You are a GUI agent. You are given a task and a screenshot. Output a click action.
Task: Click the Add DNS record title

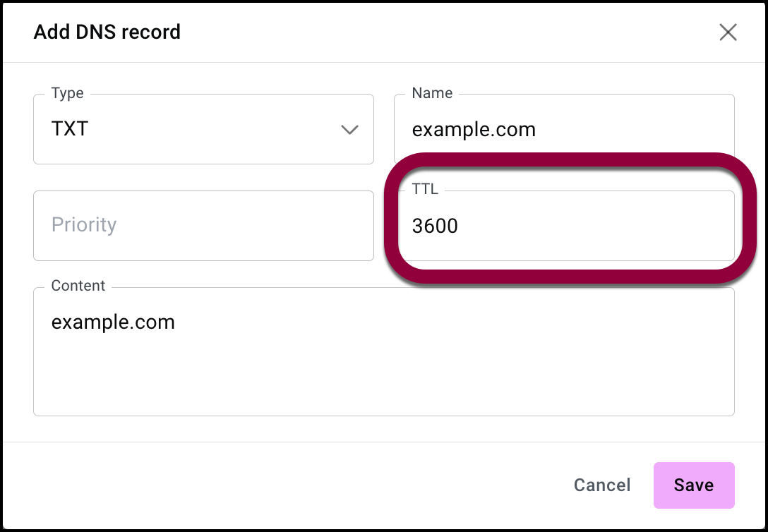(x=107, y=32)
